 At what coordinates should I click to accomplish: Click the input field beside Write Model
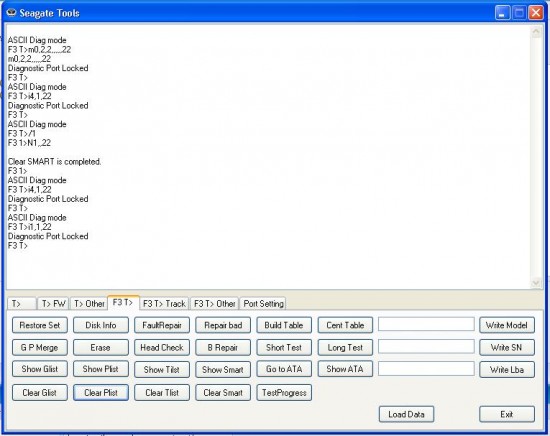tap(426, 324)
